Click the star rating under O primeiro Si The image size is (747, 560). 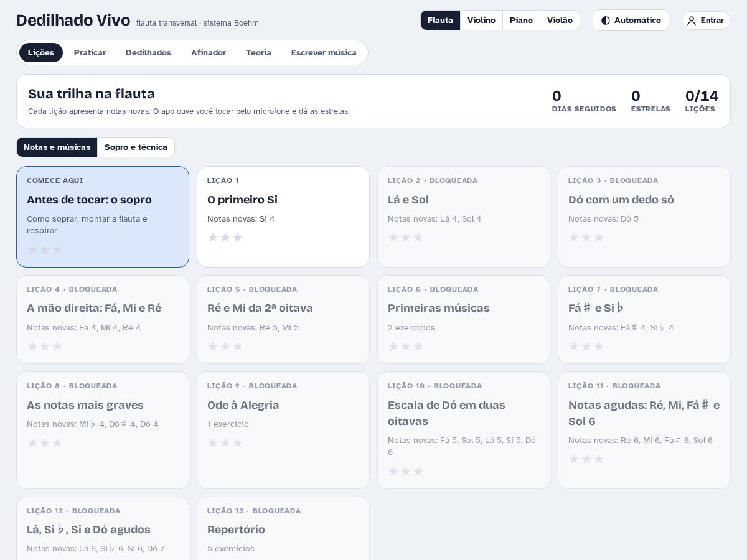[225, 237]
